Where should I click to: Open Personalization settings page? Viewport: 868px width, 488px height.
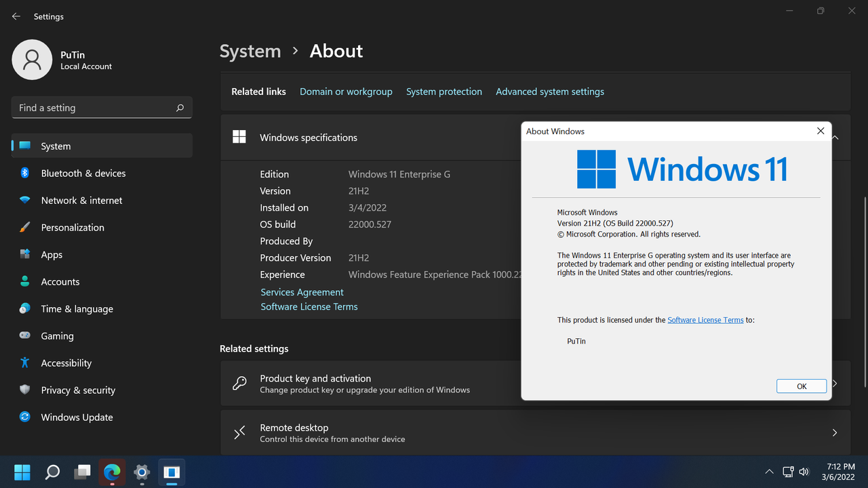click(x=102, y=227)
